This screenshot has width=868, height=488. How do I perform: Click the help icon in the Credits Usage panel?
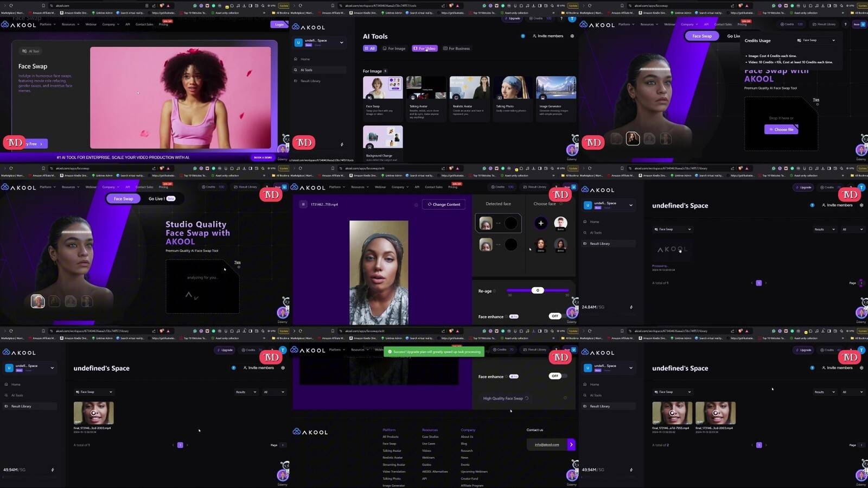coord(845,24)
